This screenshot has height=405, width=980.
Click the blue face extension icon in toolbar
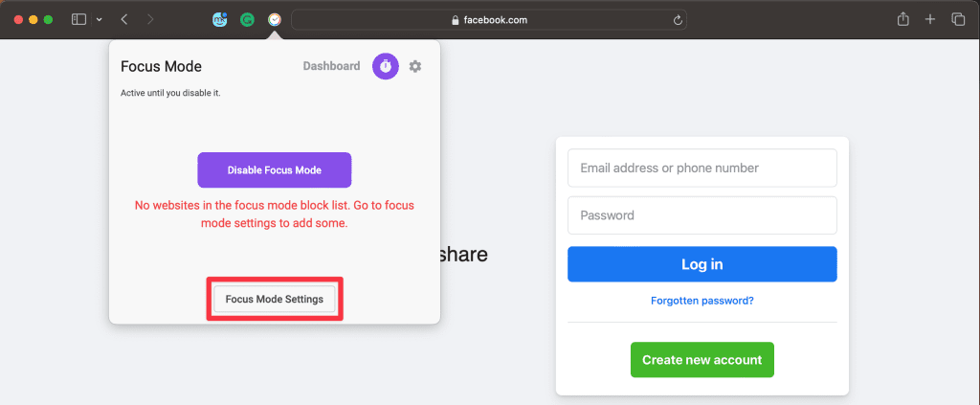(x=220, y=19)
